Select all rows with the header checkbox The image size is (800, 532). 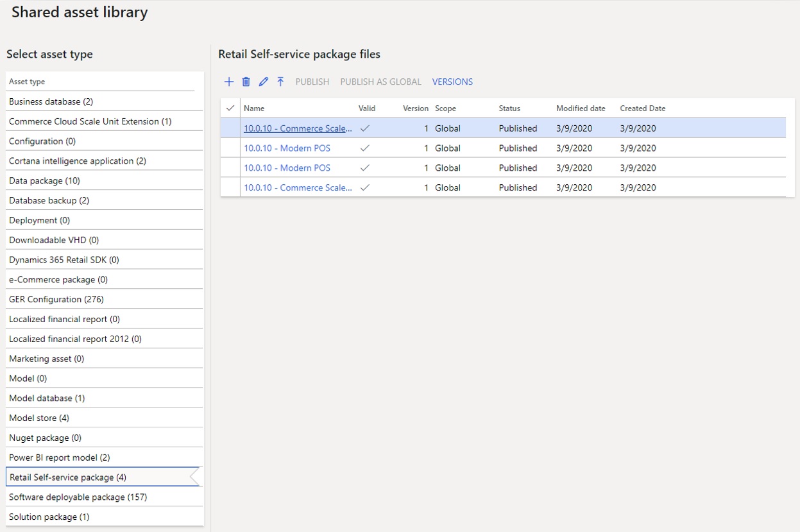pyautogui.click(x=230, y=108)
